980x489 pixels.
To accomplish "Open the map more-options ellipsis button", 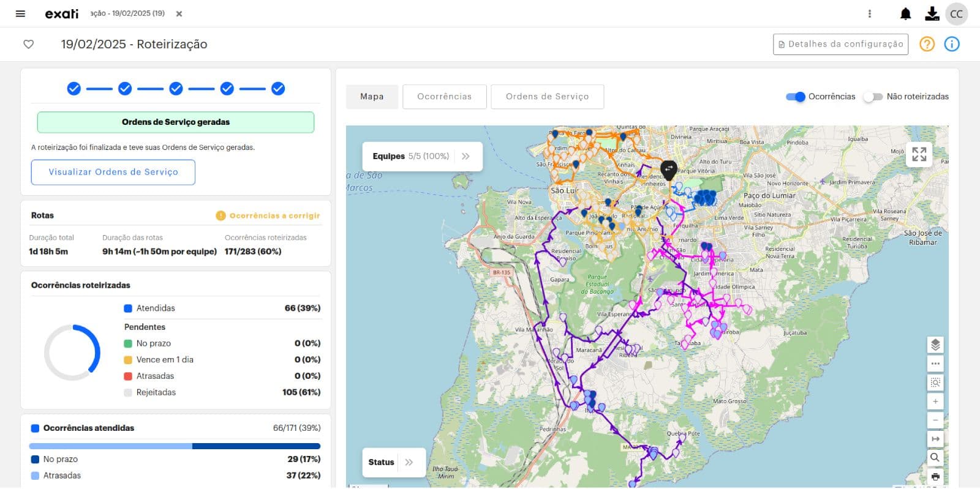I will [935, 364].
